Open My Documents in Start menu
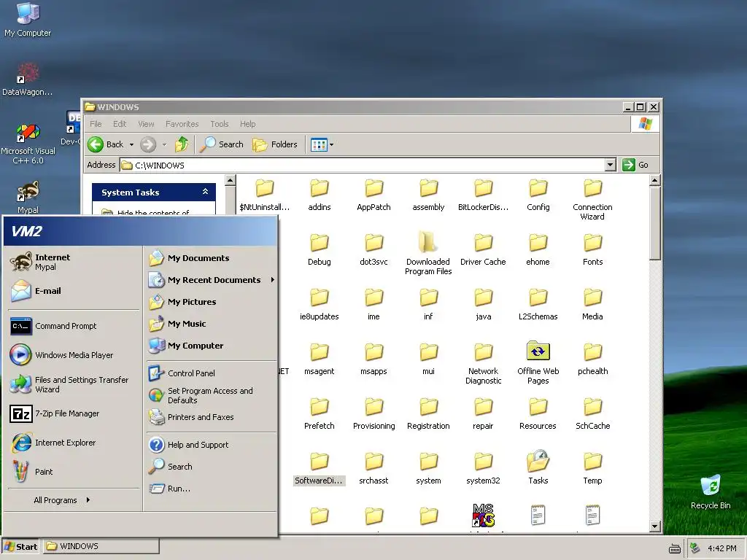This screenshot has width=747, height=560. 211,258
